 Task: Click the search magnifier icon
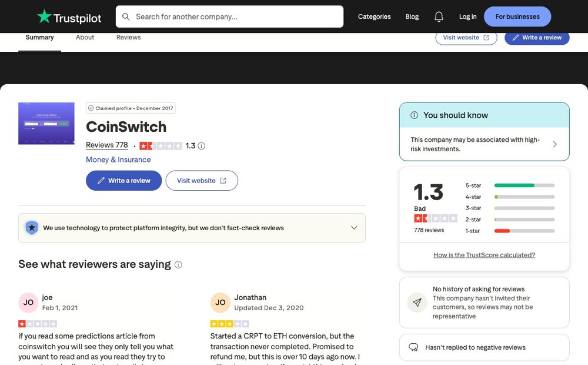[x=126, y=16]
